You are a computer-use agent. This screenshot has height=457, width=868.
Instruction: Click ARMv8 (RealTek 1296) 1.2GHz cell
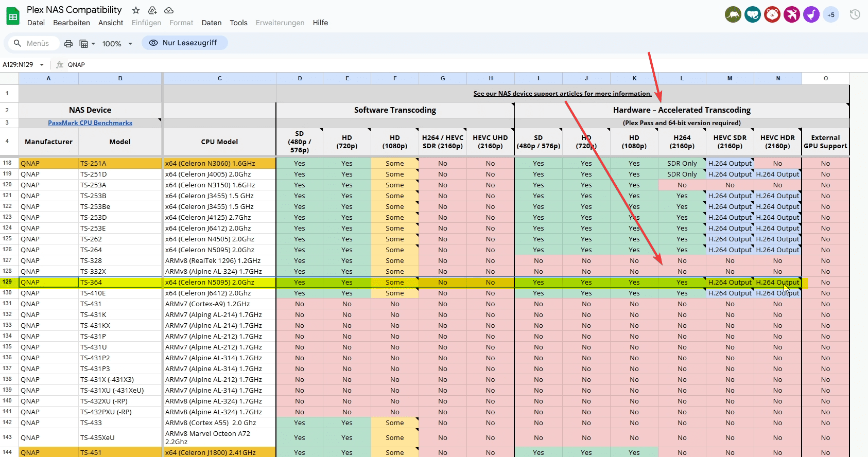[x=219, y=261]
